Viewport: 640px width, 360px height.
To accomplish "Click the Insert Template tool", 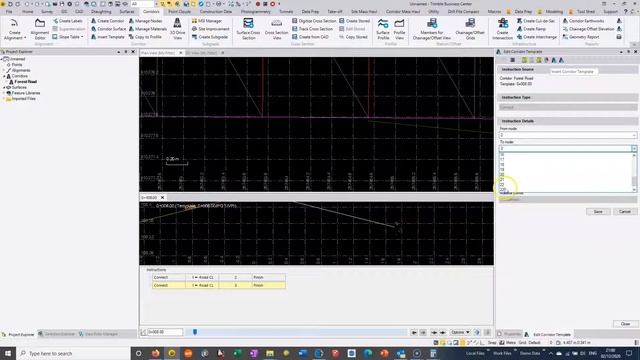I will coord(107,37).
